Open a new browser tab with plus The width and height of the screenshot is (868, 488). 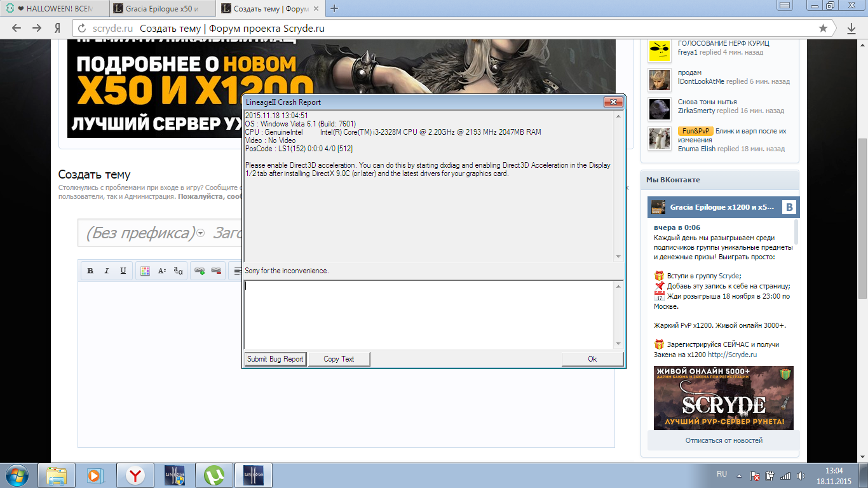coord(334,9)
